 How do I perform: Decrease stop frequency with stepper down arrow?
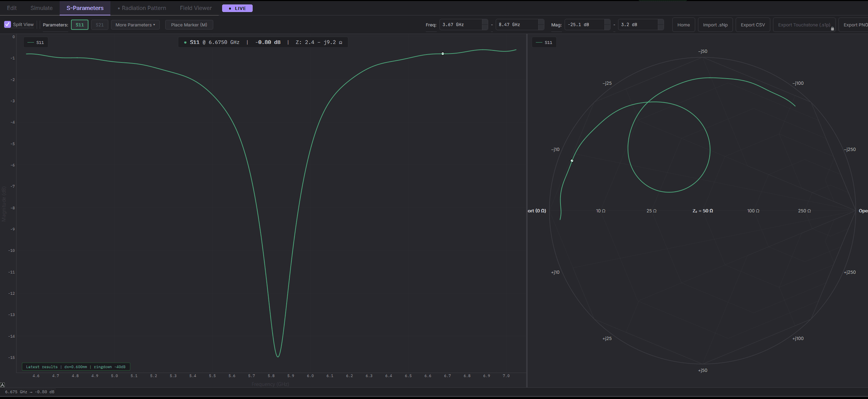coord(541,27)
